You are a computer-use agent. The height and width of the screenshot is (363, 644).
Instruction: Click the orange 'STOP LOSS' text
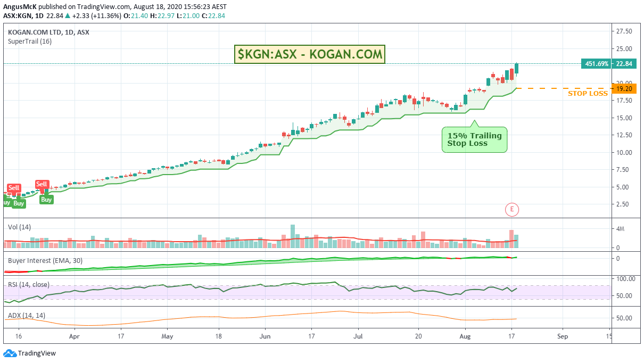point(588,94)
